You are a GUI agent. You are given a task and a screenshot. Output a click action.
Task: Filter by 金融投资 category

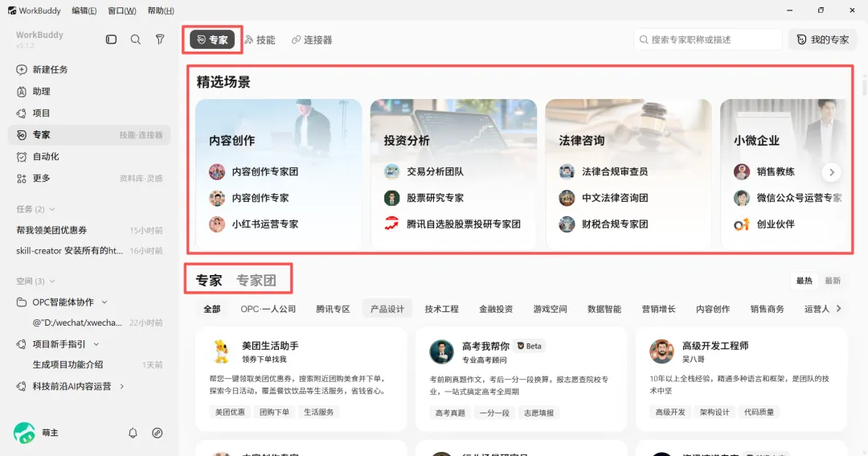click(x=496, y=309)
